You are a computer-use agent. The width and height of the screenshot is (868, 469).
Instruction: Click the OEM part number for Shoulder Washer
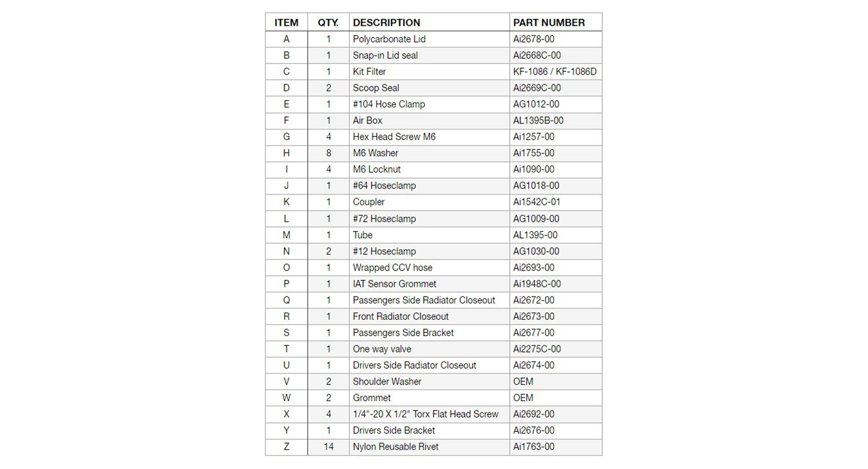523,381
